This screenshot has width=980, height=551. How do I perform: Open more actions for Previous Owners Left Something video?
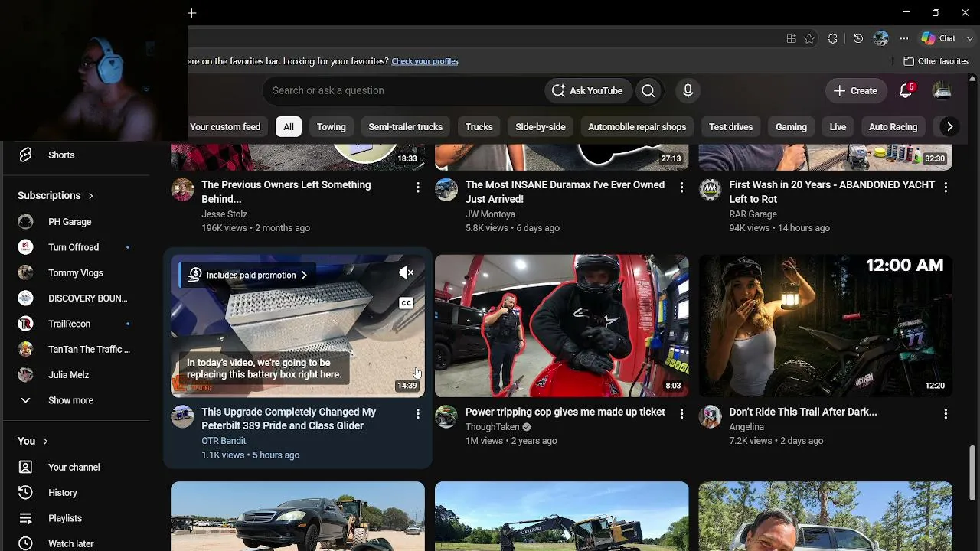[x=417, y=187]
